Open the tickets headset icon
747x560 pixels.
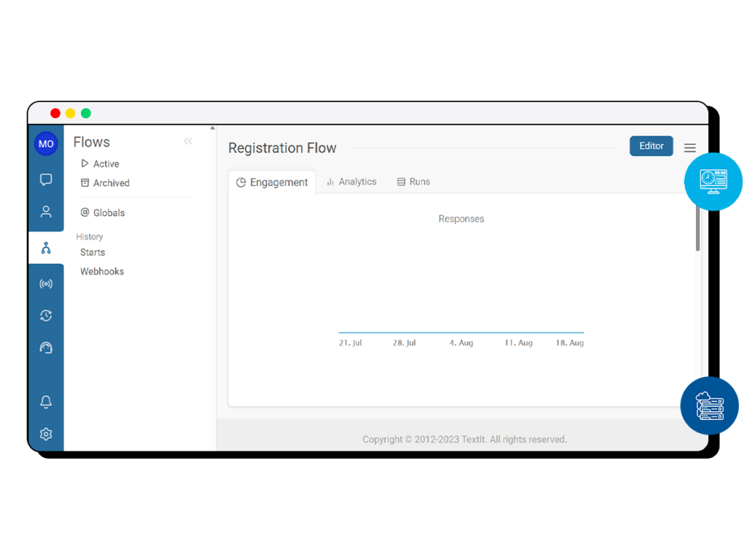tap(46, 348)
